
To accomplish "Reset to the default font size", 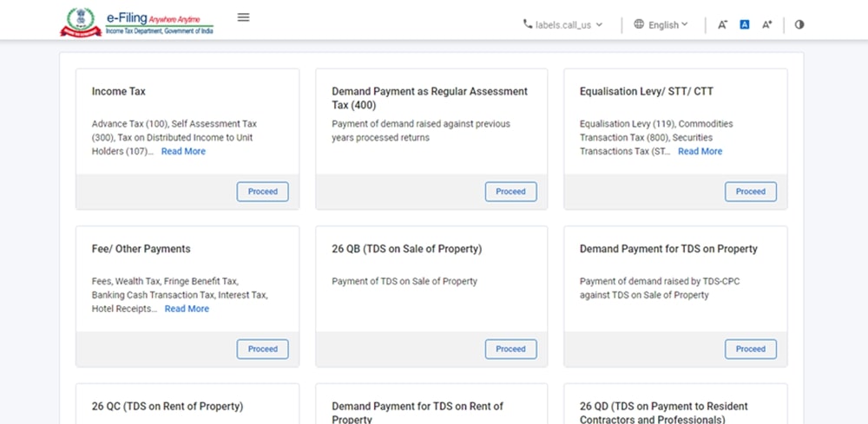I will 744,25.
